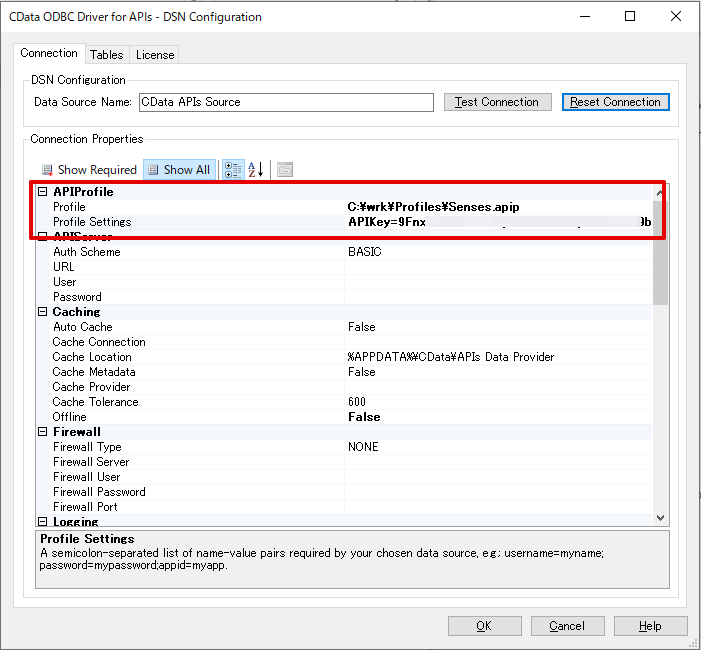The image size is (701, 650).
Task: Switch to the Tables tab
Action: pyautogui.click(x=106, y=55)
